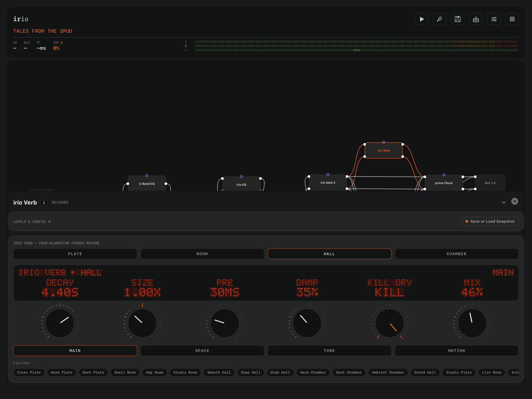Open the sliders settings icon
This screenshot has width=532, height=399.
494,19
